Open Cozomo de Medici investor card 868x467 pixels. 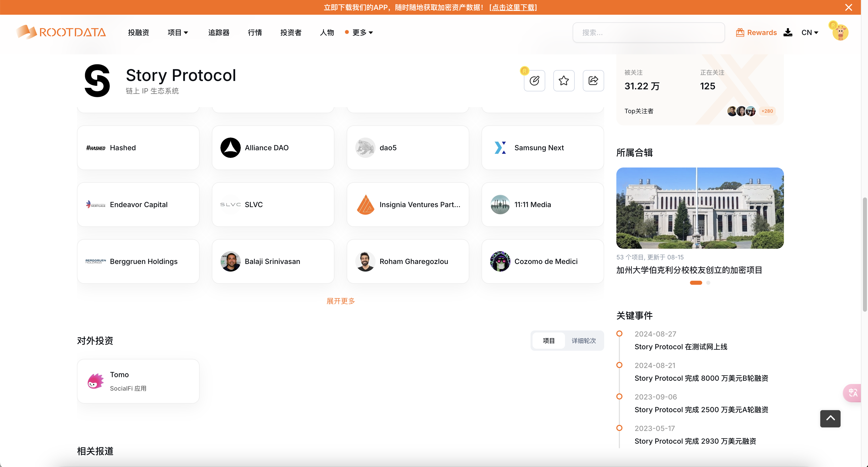click(x=542, y=261)
